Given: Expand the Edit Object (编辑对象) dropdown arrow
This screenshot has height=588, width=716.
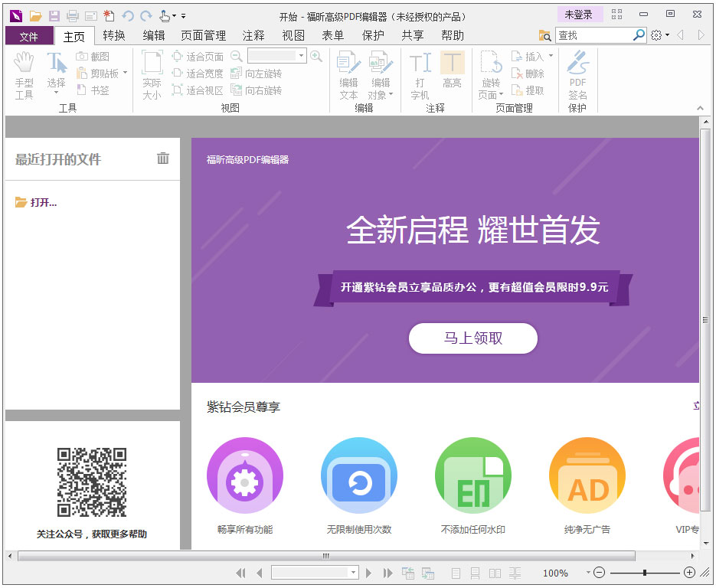Looking at the screenshot, I should (x=391, y=94).
